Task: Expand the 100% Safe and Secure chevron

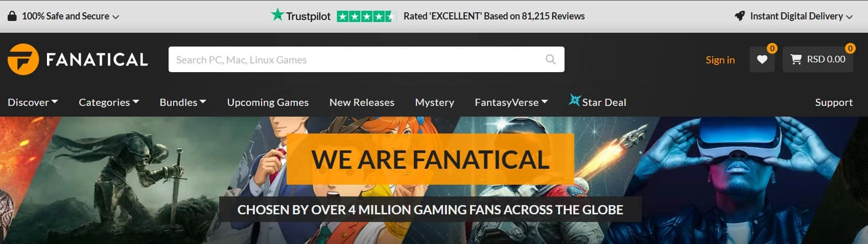Action: coord(116,17)
